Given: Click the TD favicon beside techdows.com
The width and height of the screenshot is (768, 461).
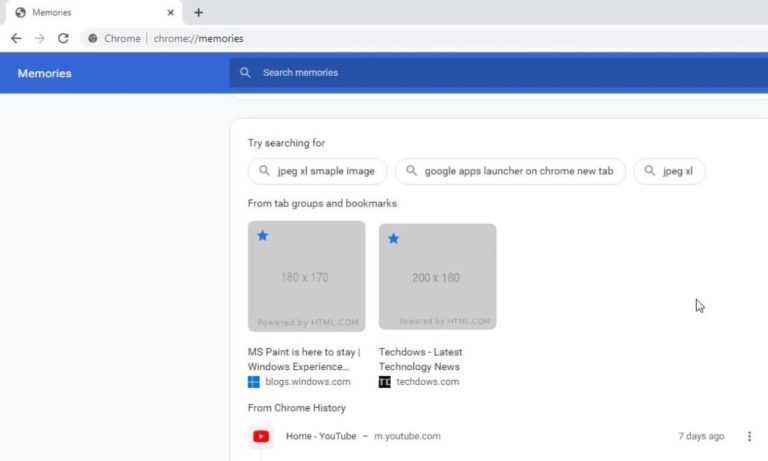Looking at the screenshot, I should coord(384,382).
